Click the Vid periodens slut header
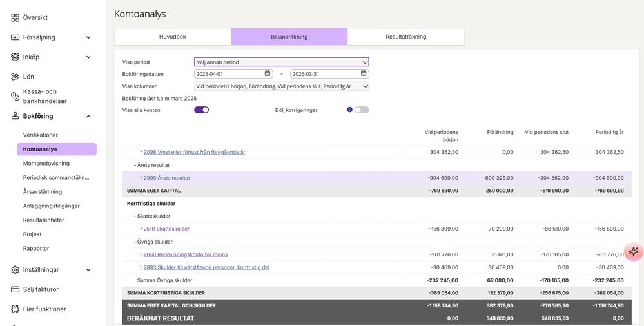The height and width of the screenshot is (326, 644). (x=547, y=132)
